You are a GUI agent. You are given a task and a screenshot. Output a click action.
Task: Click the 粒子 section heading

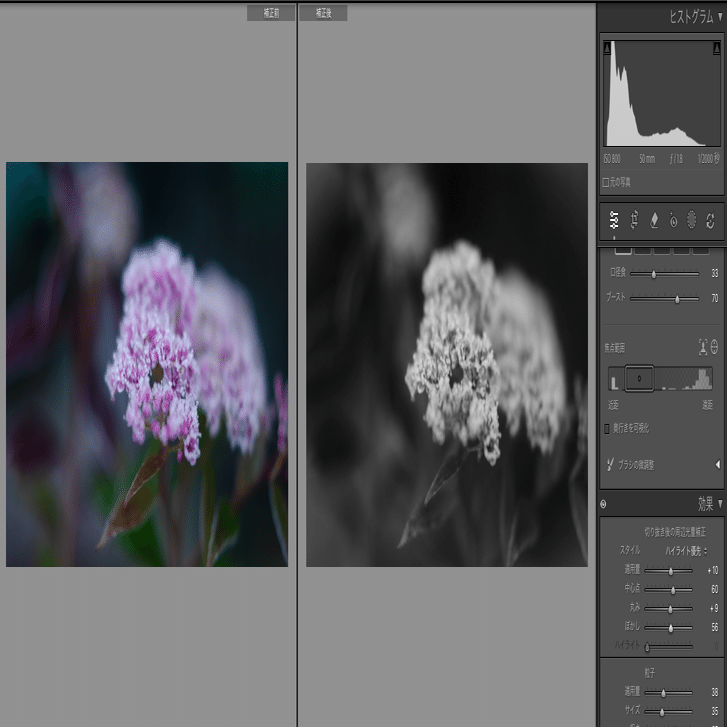tap(650, 672)
